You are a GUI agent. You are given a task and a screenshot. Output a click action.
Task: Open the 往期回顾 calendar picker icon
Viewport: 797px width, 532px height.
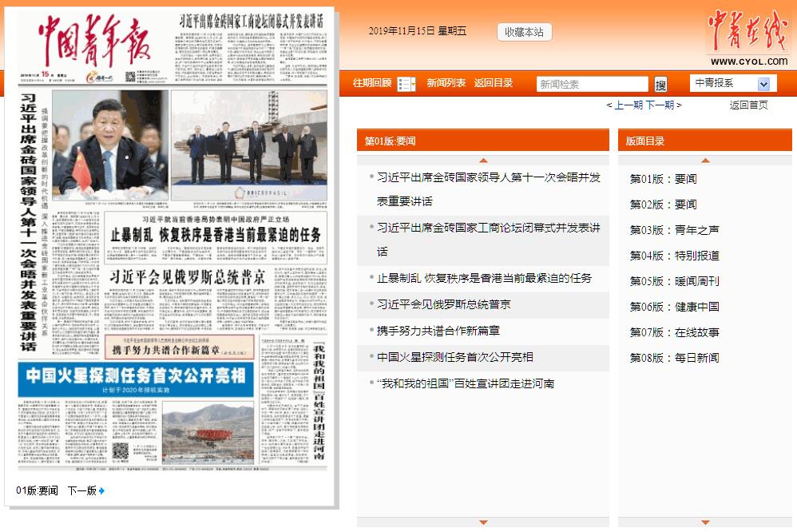(x=406, y=84)
